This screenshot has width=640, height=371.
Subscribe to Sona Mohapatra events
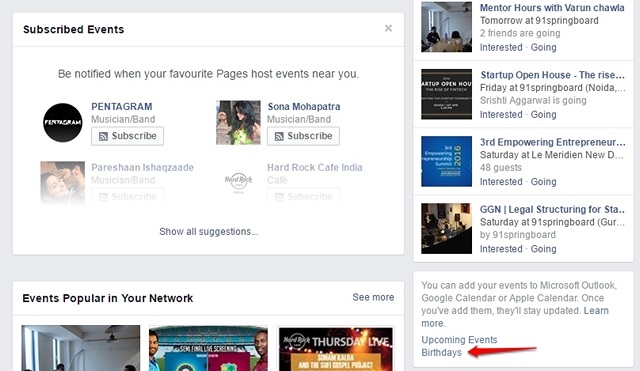coord(303,136)
